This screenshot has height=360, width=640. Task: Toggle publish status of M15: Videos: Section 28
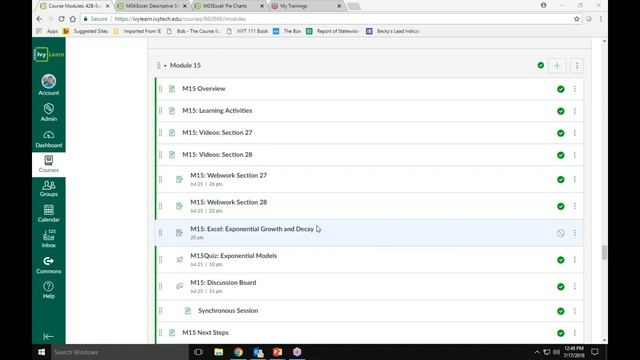[x=561, y=155]
